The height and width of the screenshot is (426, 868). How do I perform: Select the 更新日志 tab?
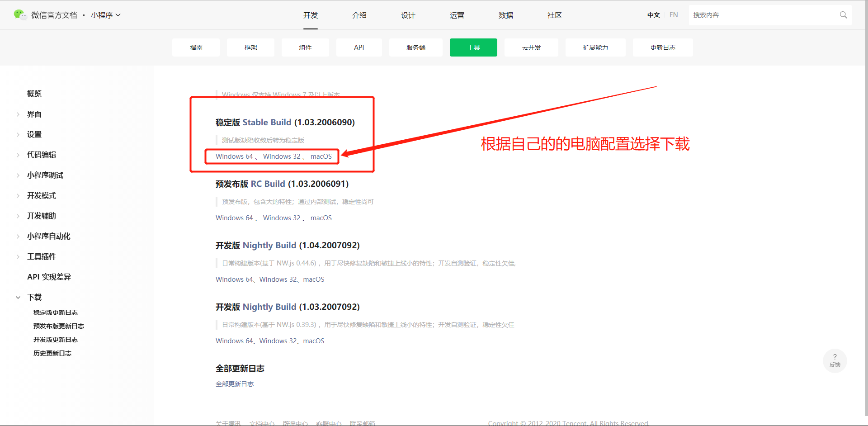(x=663, y=47)
